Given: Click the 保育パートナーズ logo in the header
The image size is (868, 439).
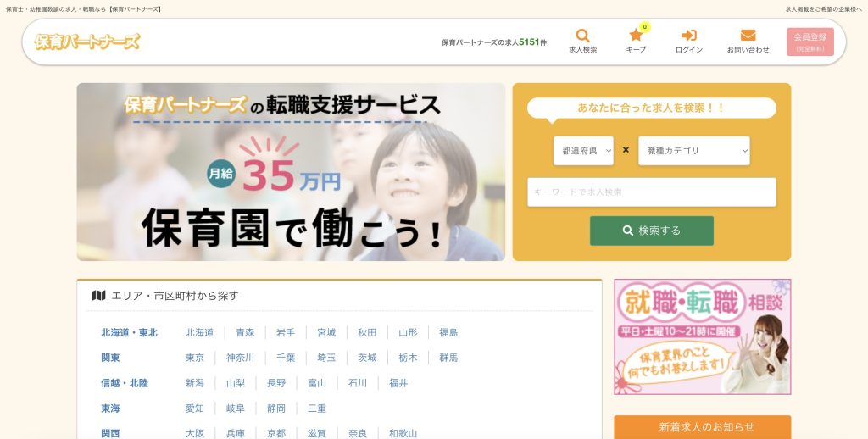Looking at the screenshot, I should [x=87, y=42].
